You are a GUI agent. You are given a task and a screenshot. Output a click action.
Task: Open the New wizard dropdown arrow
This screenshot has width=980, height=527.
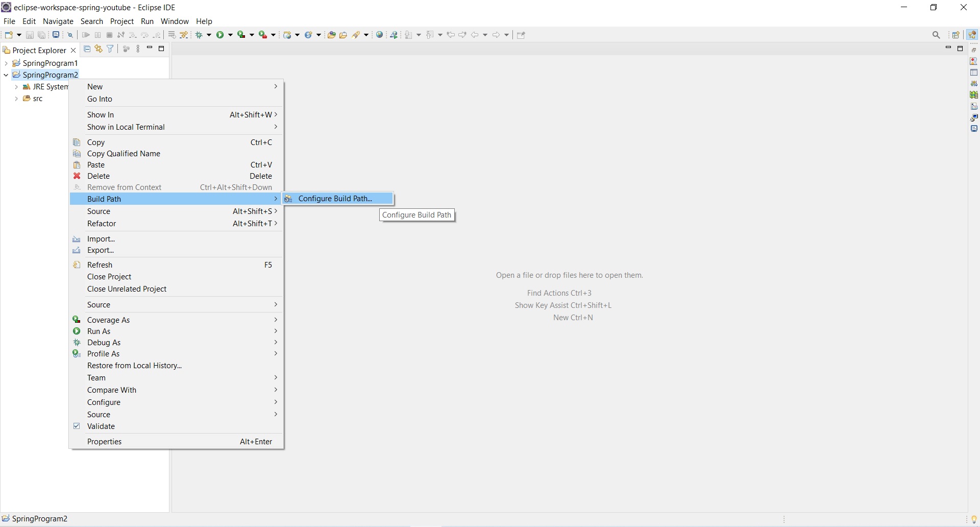click(x=19, y=35)
